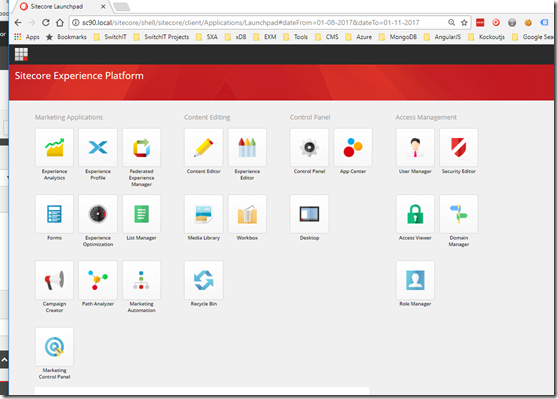The height and width of the screenshot is (399, 558).
Task: Reload the page
Action: pyautogui.click(x=46, y=22)
